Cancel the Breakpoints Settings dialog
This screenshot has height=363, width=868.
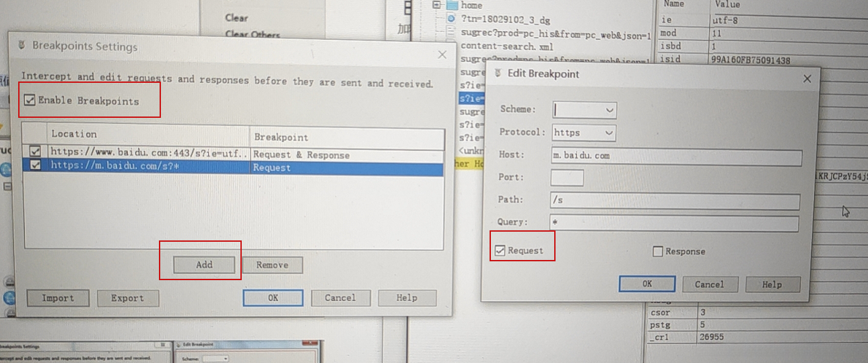[340, 298]
